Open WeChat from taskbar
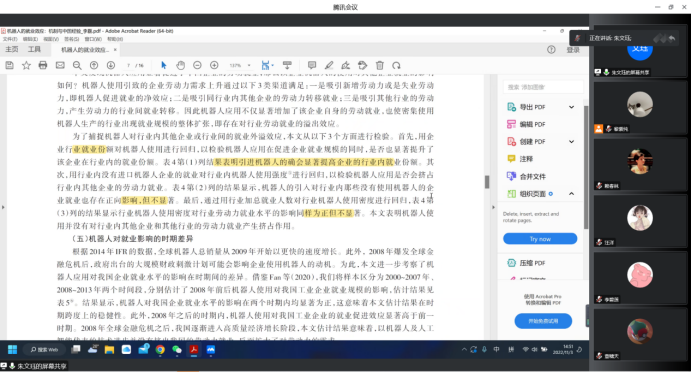 pyautogui.click(x=177, y=349)
